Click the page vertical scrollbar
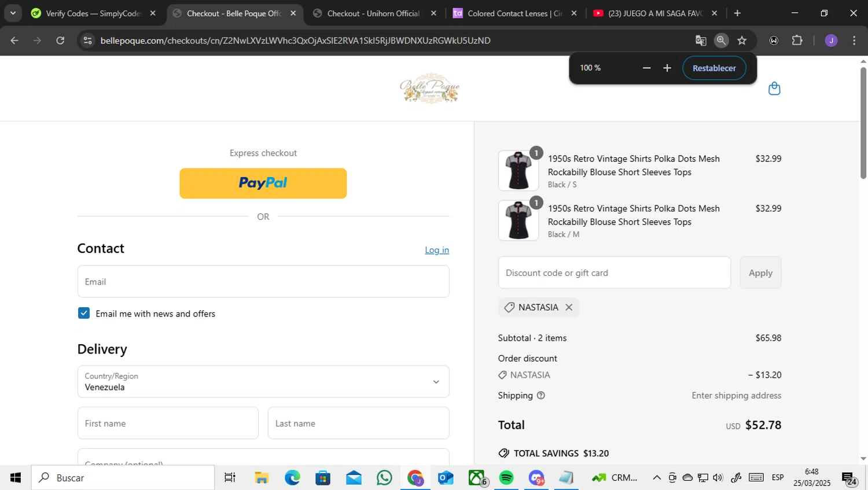 (x=863, y=123)
